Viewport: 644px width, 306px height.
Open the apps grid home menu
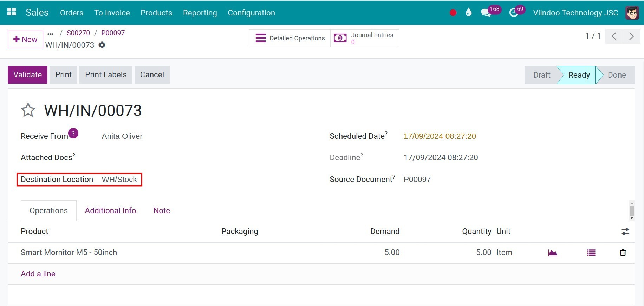[x=12, y=12]
